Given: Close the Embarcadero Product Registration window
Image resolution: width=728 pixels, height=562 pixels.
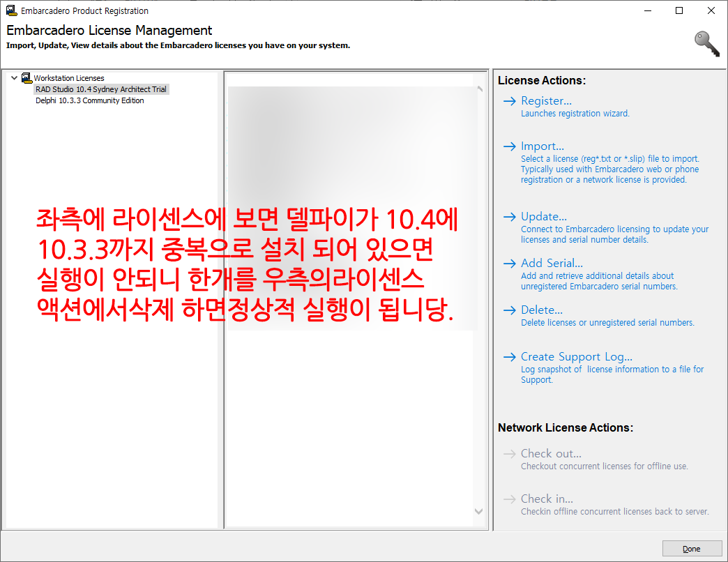Looking at the screenshot, I should click(711, 10).
